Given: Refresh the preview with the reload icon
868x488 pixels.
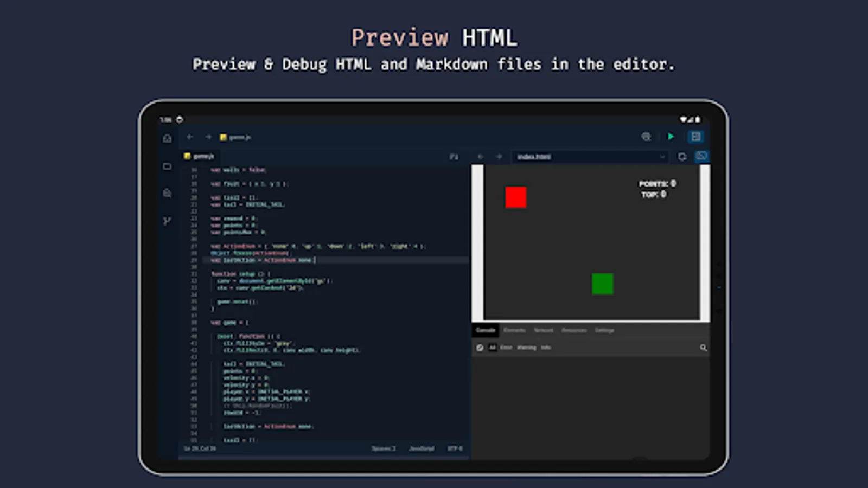Looking at the screenshot, I should point(682,157).
